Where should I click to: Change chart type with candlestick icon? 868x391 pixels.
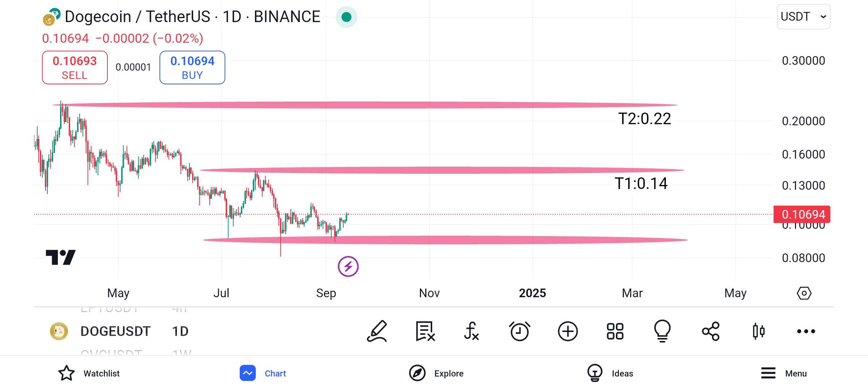point(758,331)
